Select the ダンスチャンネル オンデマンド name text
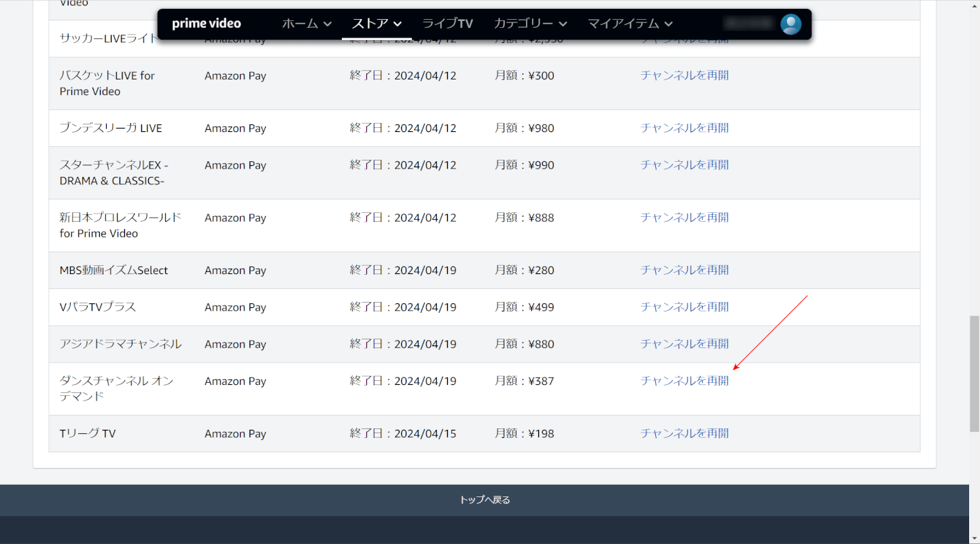The height and width of the screenshot is (544, 980). (116, 388)
